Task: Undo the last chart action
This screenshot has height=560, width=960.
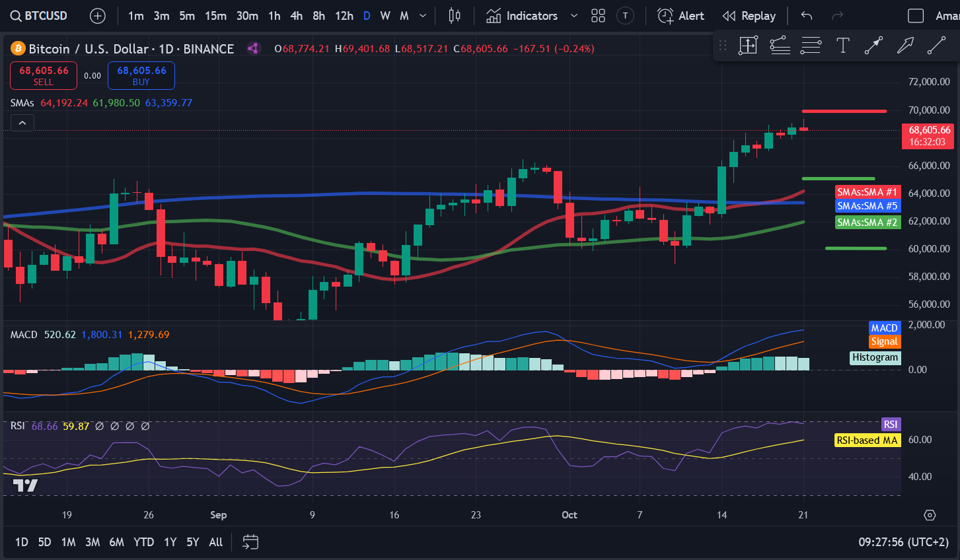Action: click(807, 16)
